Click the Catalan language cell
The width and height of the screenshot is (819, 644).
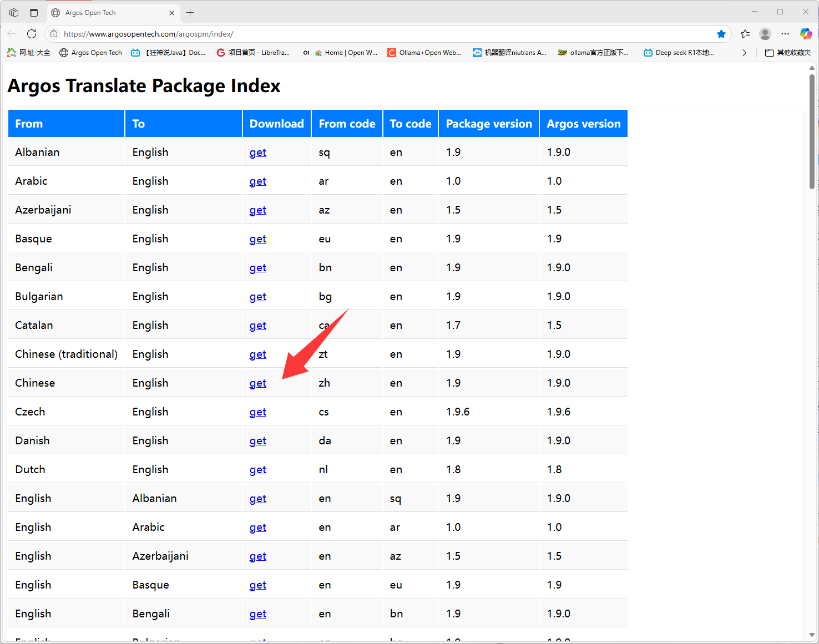pyautogui.click(x=67, y=325)
